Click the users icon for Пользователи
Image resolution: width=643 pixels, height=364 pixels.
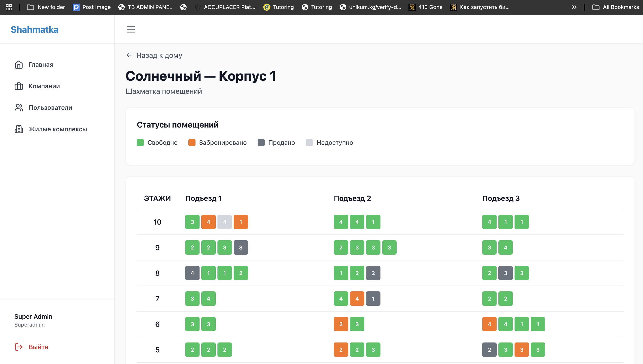(19, 108)
